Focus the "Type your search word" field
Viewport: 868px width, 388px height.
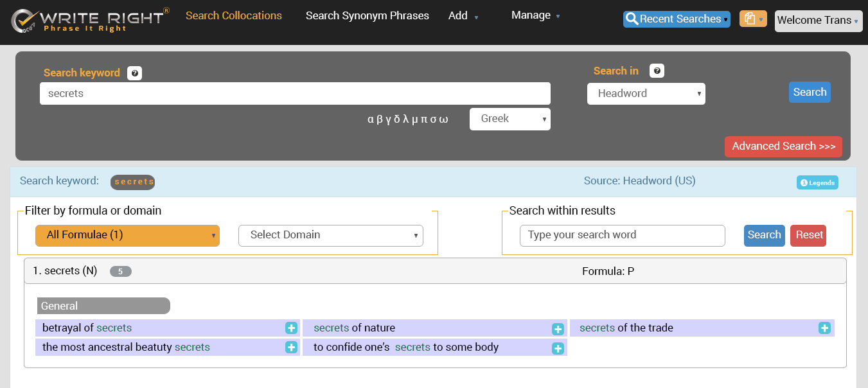coord(622,235)
